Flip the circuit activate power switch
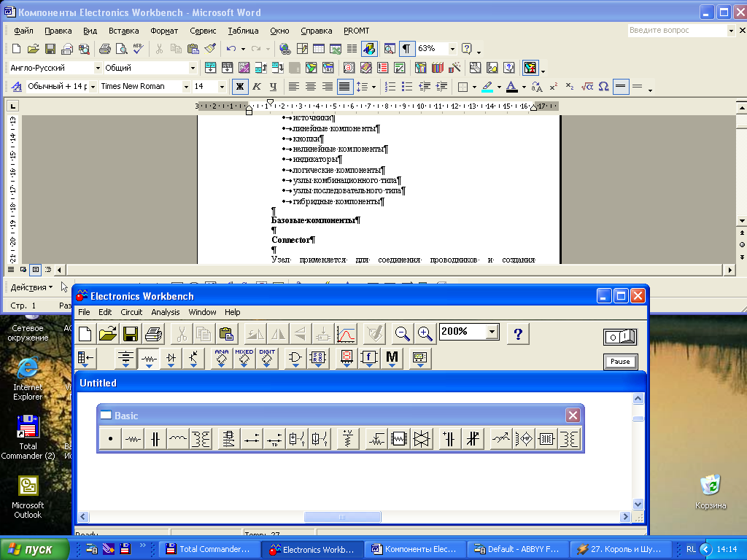Viewport: 747px width, 560px height. coord(620,337)
